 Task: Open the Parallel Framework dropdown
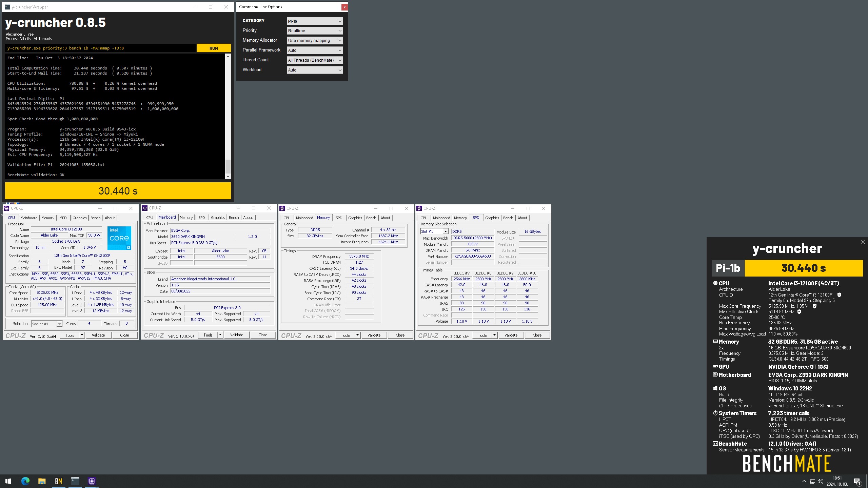click(x=315, y=50)
